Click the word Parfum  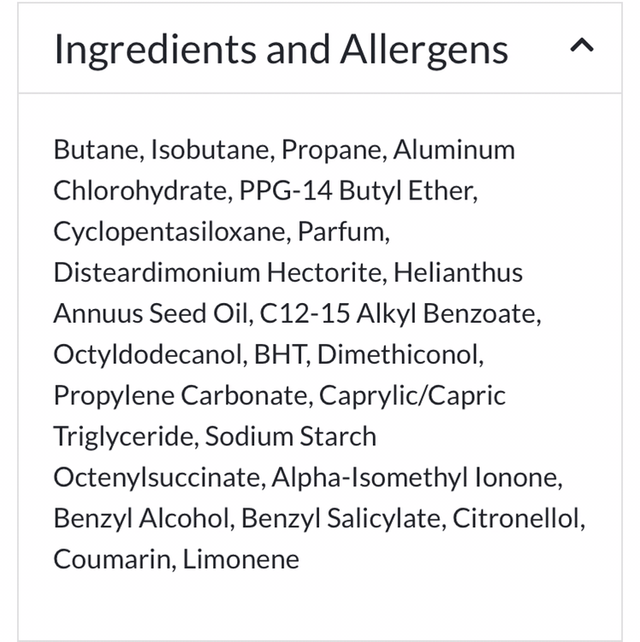tap(344, 232)
